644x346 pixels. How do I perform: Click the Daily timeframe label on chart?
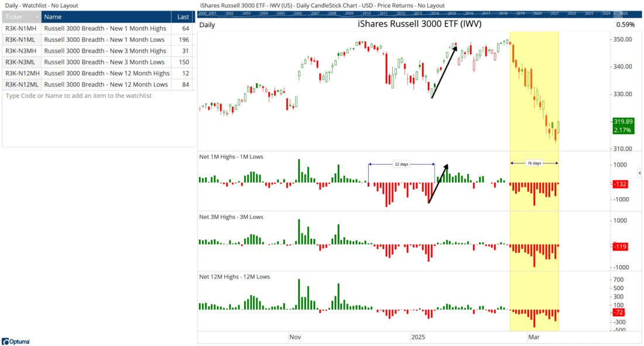207,25
